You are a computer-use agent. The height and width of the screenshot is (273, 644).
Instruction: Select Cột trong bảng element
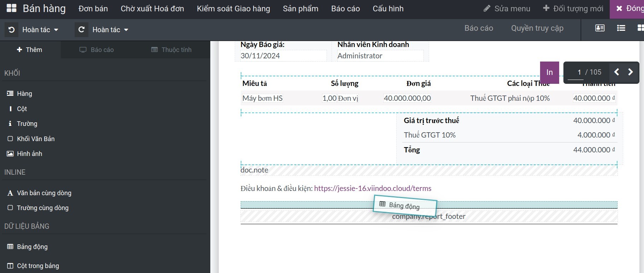(x=33, y=266)
